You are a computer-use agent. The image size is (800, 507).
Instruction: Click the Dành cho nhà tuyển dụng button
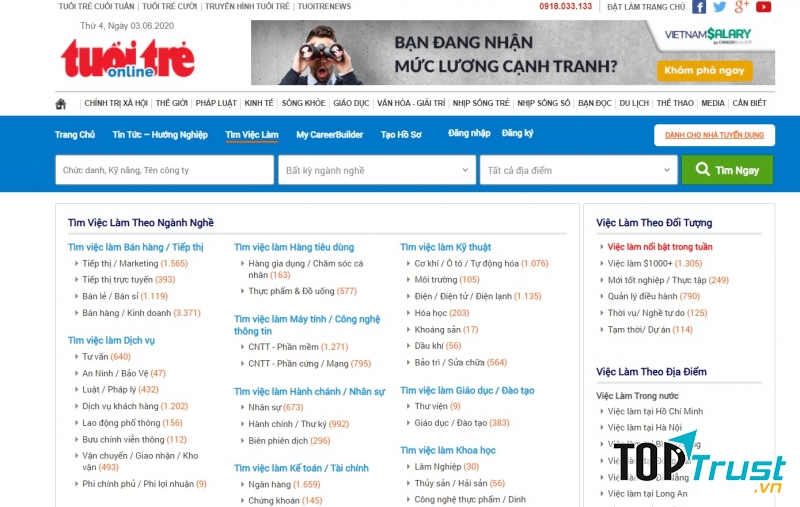coord(714,135)
